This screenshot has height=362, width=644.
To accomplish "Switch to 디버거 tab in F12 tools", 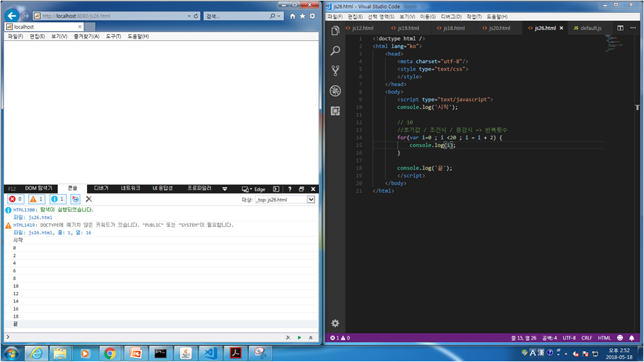I will (x=101, y=188).
